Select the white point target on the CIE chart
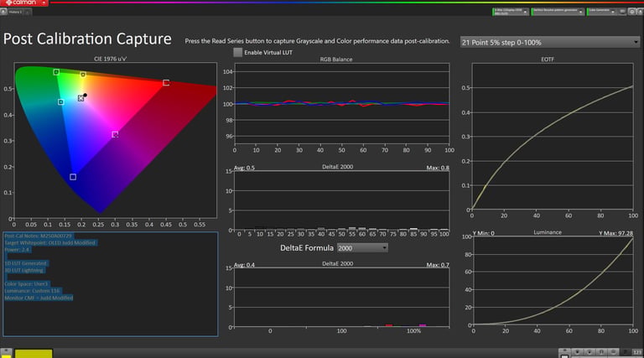 (x=80, y=98)
